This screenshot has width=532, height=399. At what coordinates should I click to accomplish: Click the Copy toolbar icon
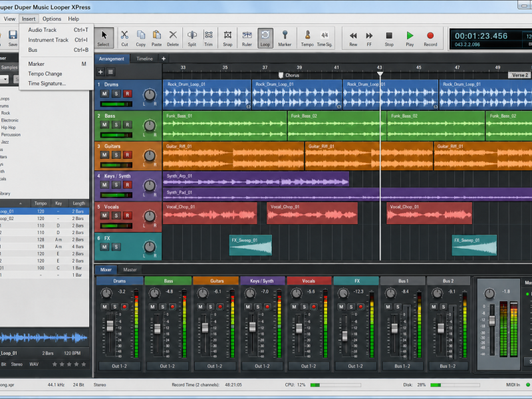(x=140, y=39)
